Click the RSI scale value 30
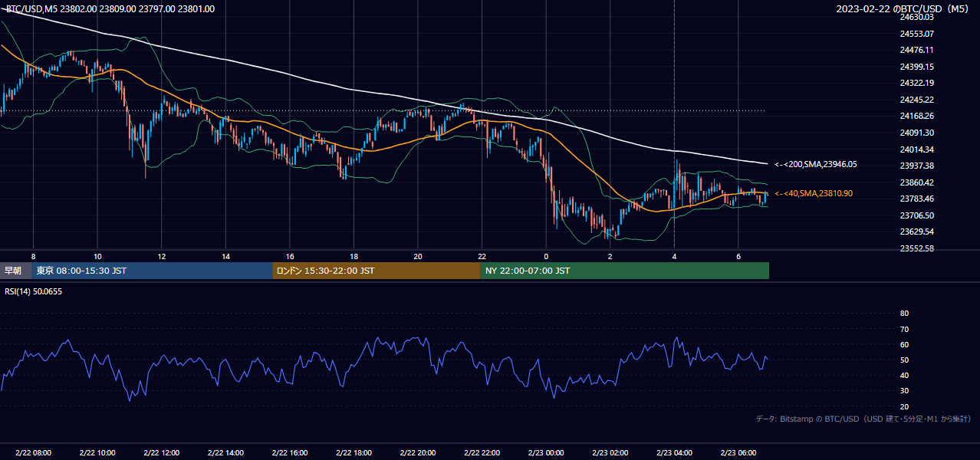Image resolution: width=980 pixels, height=460 pixels. 904,391
